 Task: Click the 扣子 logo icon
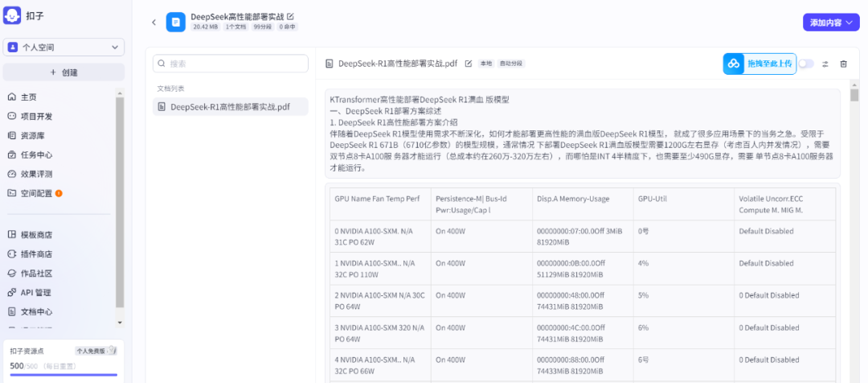(x=12, y=15)
